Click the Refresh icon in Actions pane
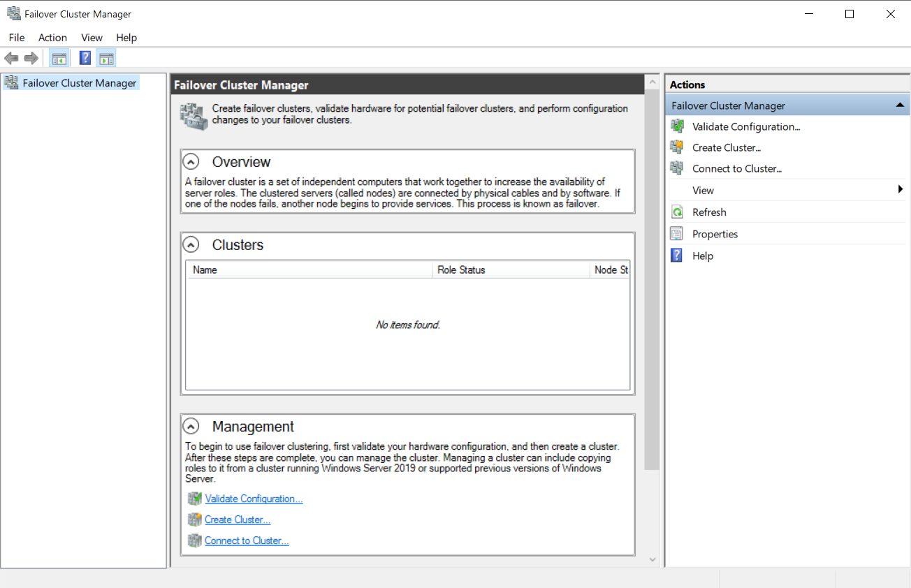The height and width of the screenshot is (588, 911). pos(676,212)
